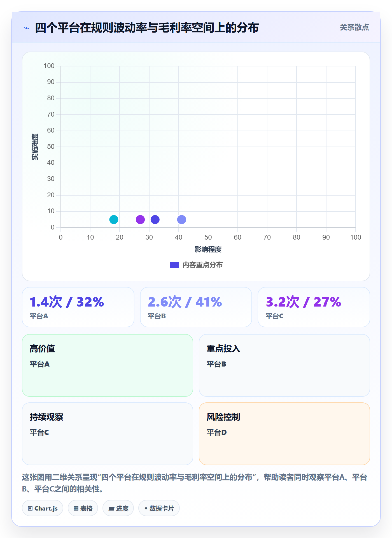The image size is (392, 538).
Task: Click the 风险控制 card heading
Action: [x=223, y=417]
